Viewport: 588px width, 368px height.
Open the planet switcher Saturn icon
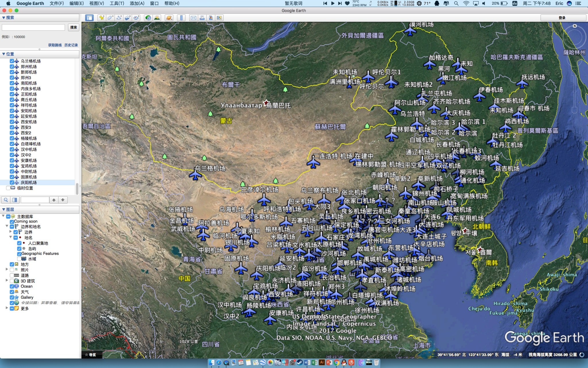(x=169, y=18)
